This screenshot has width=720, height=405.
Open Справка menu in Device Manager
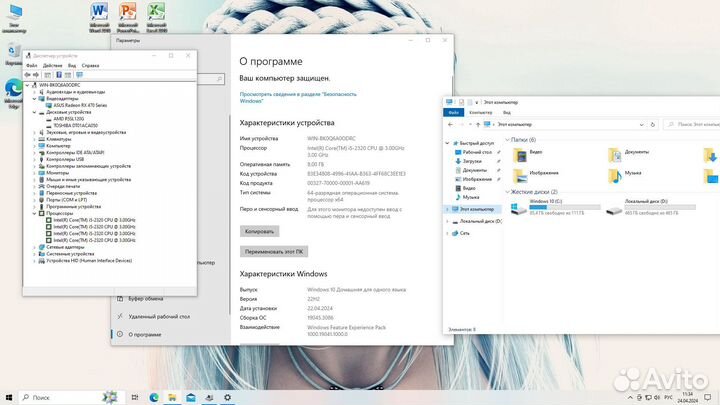(x=90, y=66)
